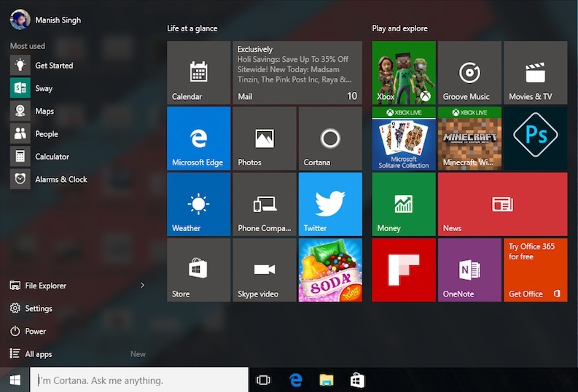The image size is (578, 392).
Task: Launch the Minecraft tile
Action: click(469, 138)
